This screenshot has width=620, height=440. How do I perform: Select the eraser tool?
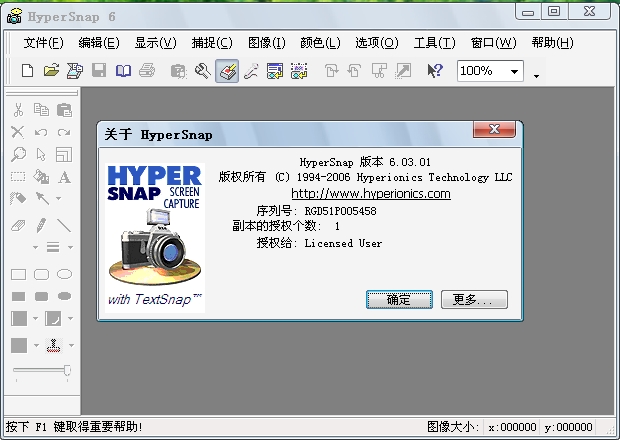tap(18, 225)
